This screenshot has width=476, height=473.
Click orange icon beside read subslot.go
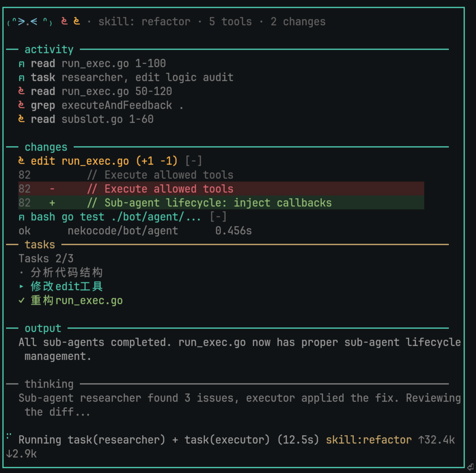[x=21, y=119]
